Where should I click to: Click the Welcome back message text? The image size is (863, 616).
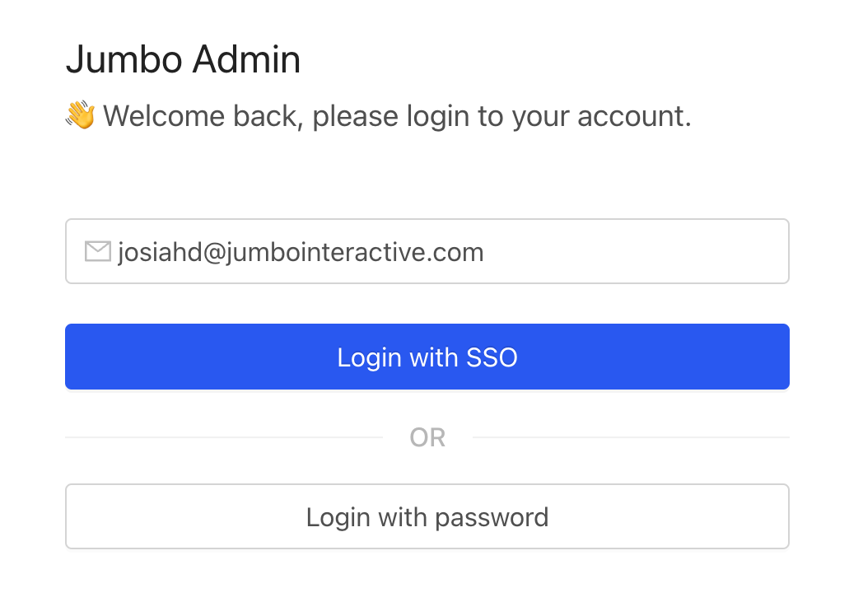click(x=397, y=116)
